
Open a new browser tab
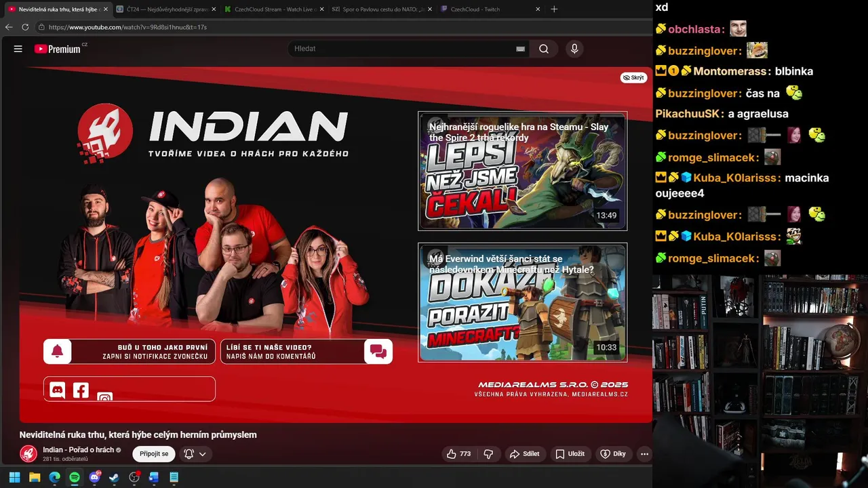click(x=554, y=9)
